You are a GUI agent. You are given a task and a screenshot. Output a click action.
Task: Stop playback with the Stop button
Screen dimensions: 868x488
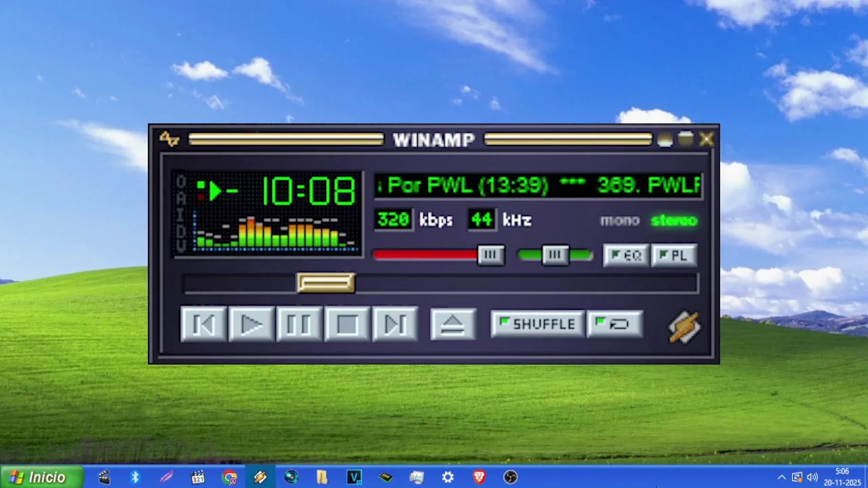click(x=347, y=324)
